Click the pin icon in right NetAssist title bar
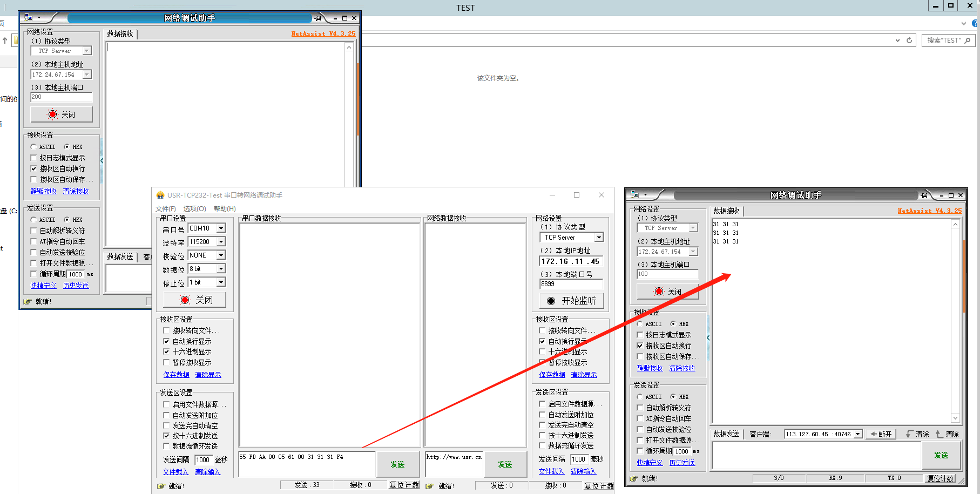The width and height of the screenshot is (980, 494). click(x=924, y=195)
